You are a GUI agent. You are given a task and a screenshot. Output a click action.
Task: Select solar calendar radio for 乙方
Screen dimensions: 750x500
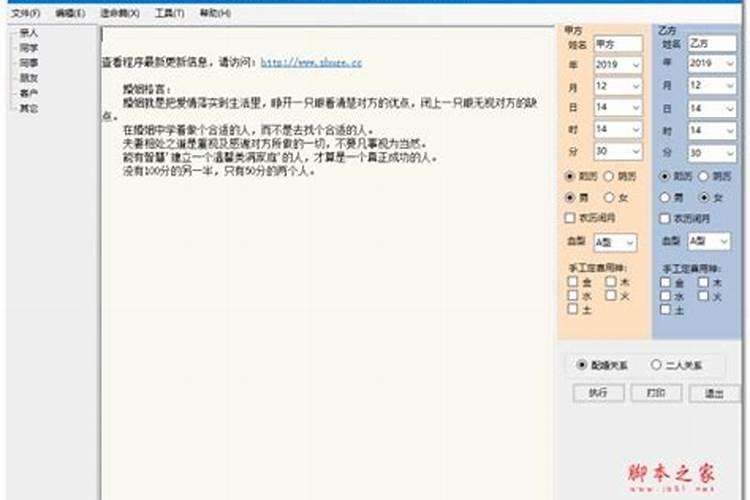click(x=664, y=176)
